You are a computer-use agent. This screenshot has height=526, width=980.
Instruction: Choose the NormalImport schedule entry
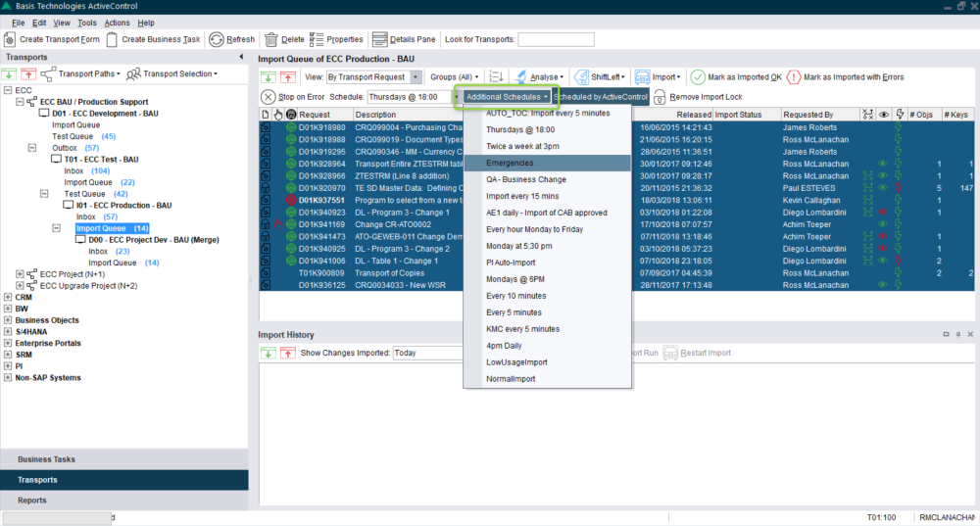[x=548, y=379]
